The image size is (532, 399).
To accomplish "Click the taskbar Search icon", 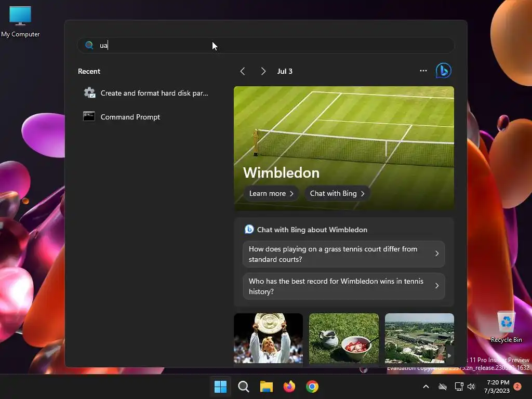I will point(244,387).
